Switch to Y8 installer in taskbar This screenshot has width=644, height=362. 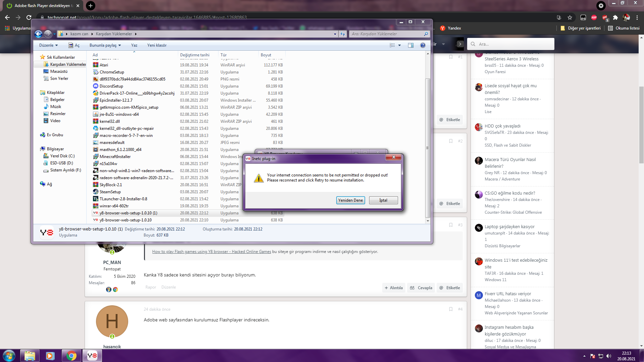[92, 356]
